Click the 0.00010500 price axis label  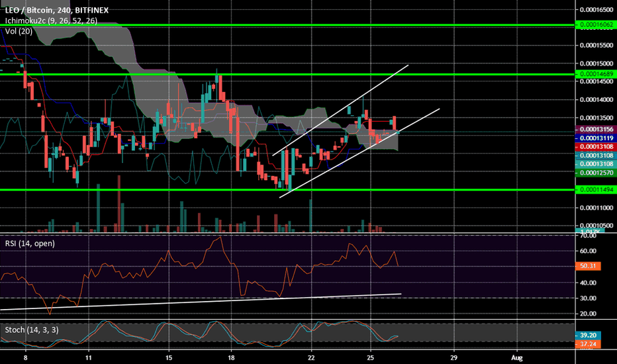(596, 226)
